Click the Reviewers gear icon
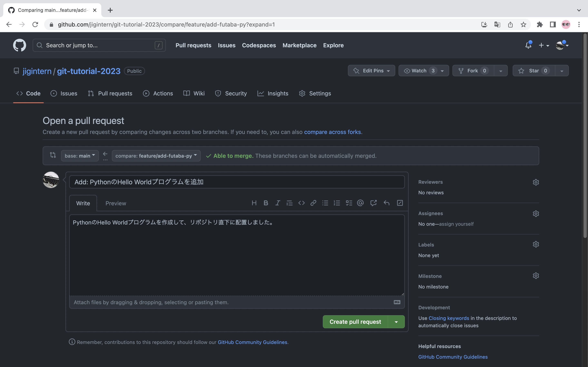 click(536, 182)
